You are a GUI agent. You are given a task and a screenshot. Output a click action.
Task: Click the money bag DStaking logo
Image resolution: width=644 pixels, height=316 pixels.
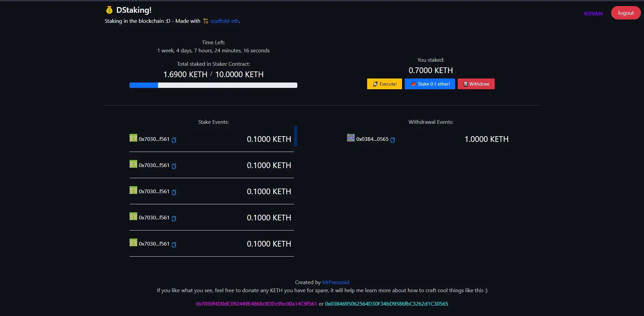[x=109, y=10]
